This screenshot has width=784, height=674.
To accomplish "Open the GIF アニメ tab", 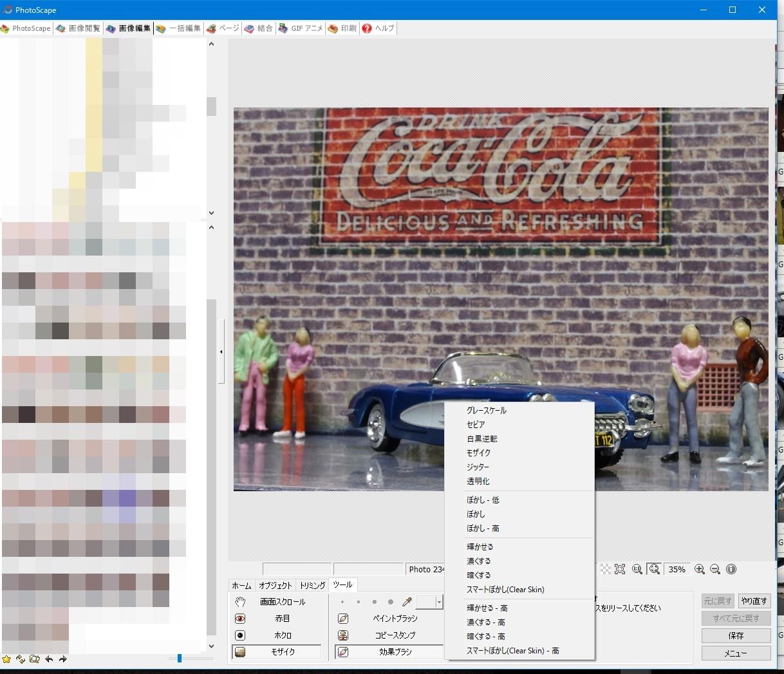I will pos(301,28).
